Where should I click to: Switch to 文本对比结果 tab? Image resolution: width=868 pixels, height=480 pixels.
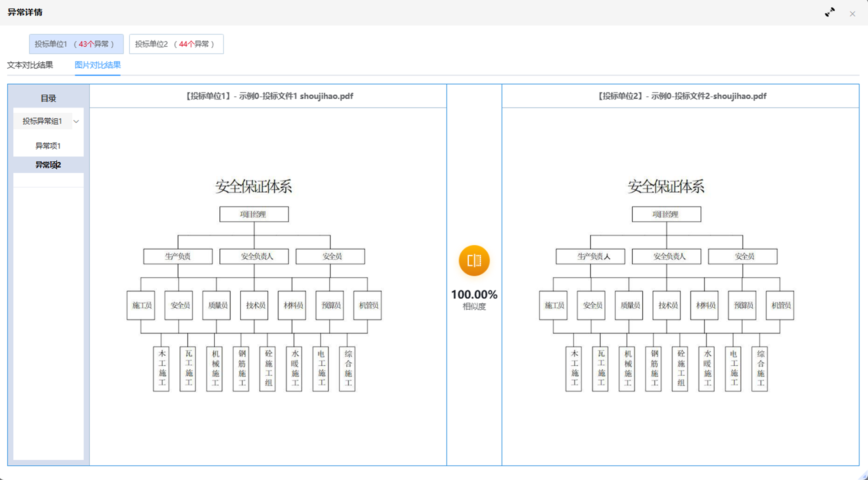30,65
